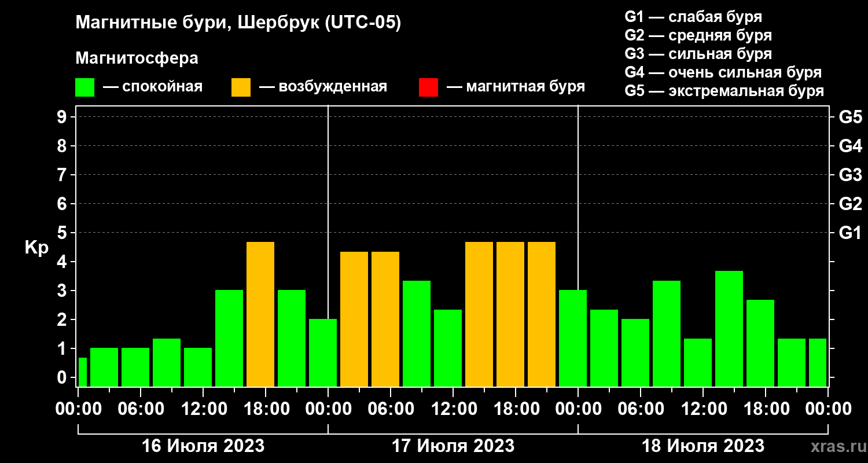Click the '— возбужденная' legend label
This screenshot has width=868, height=463.
coord(323,87)
